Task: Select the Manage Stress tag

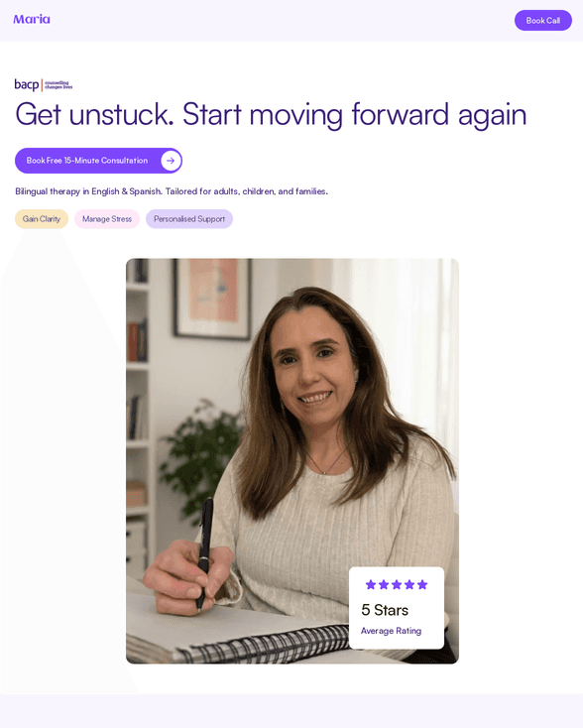Action: 107,218
